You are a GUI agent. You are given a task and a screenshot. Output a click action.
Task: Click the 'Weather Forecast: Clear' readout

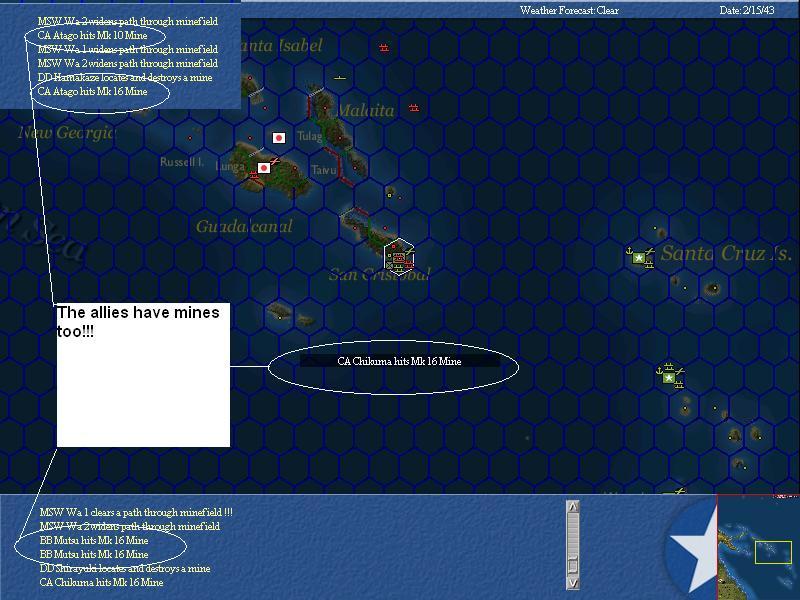[569, 10]
